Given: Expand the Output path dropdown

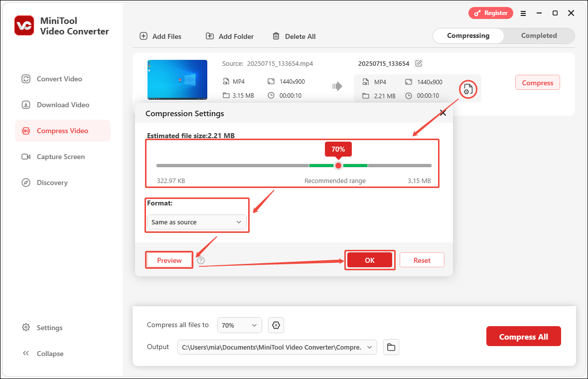Looking at the screenshot, I should [x=370, y=347].
